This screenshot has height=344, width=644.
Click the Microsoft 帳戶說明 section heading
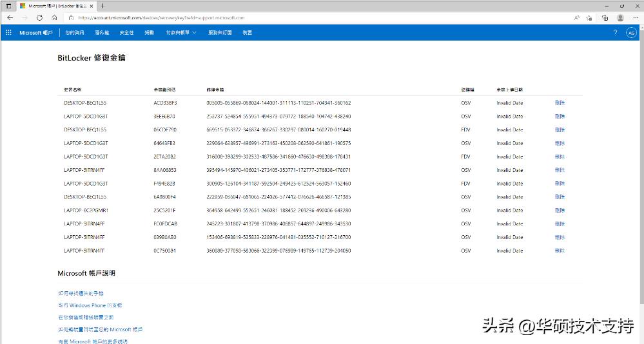tap(86, 273)
